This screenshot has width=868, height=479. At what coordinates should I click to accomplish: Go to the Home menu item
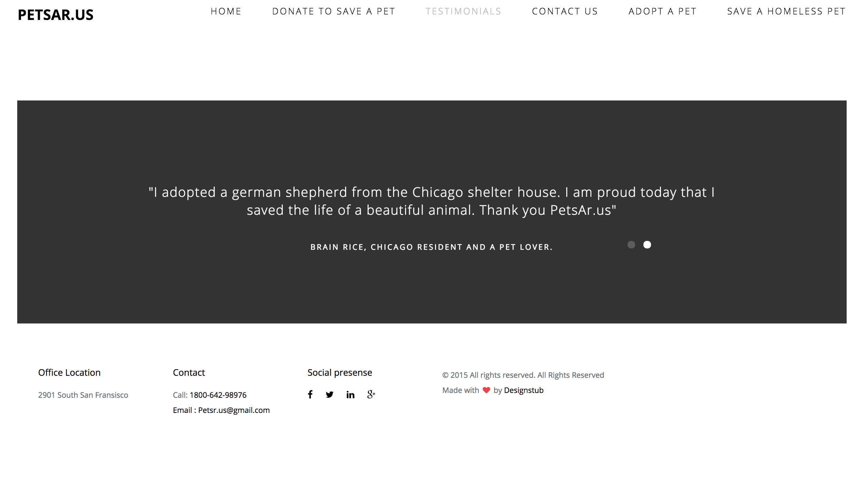(x=226, y=11)
